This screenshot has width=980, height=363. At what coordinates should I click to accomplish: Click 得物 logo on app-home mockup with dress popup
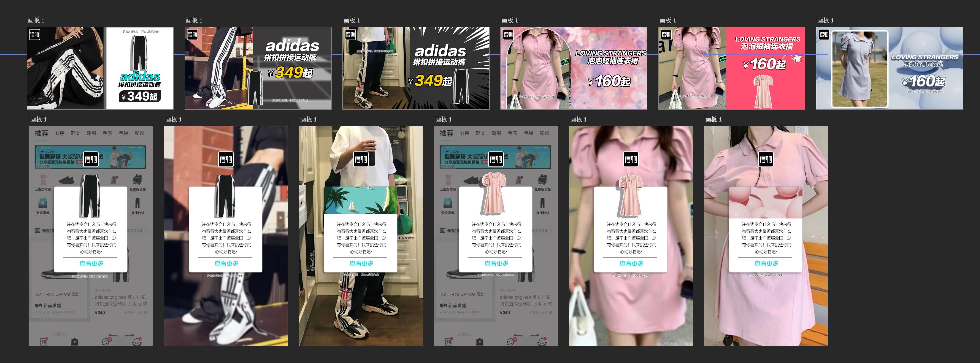pyautogui.click(x=496, y=159)
